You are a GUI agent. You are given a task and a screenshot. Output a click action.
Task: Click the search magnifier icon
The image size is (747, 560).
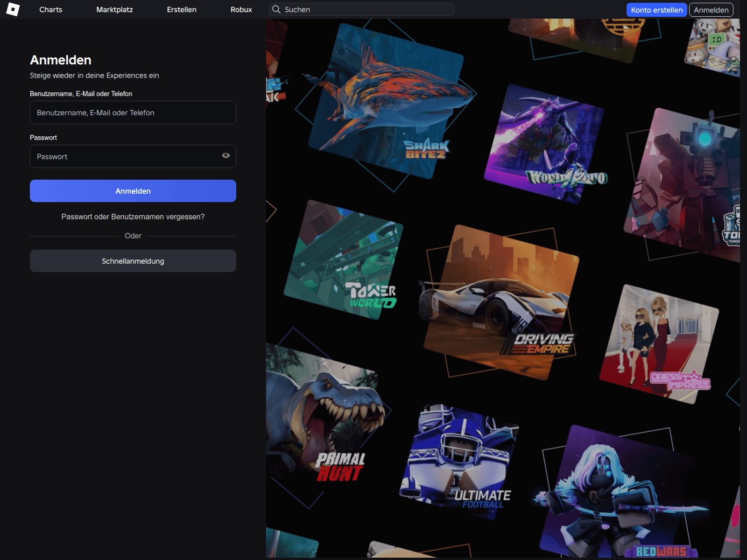click(x=276, y=9)
